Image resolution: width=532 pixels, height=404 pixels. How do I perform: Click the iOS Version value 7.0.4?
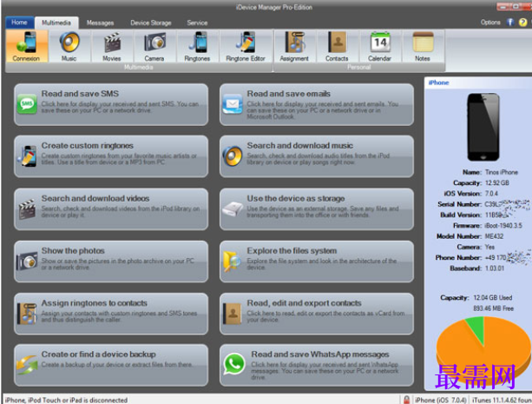point(491,194)
